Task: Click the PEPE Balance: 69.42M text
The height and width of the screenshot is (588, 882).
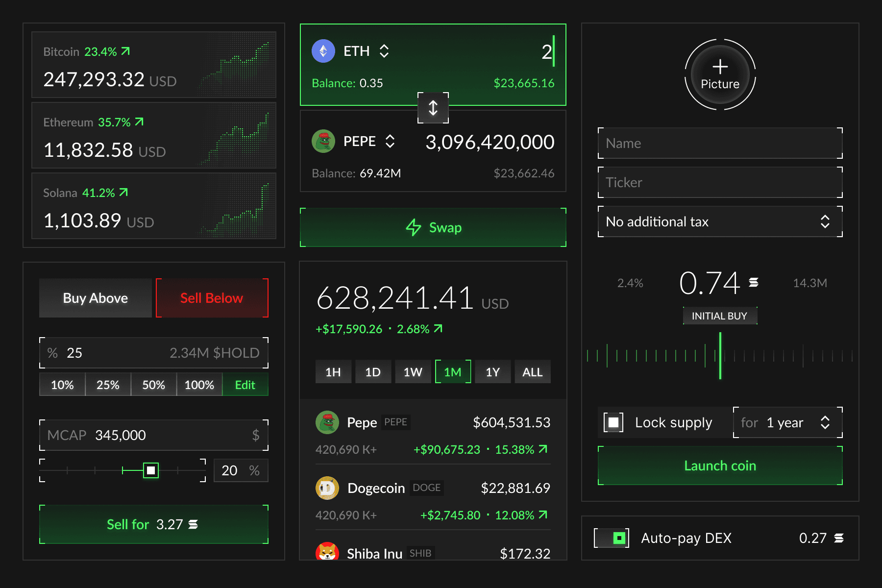Action: pos(356,173)
